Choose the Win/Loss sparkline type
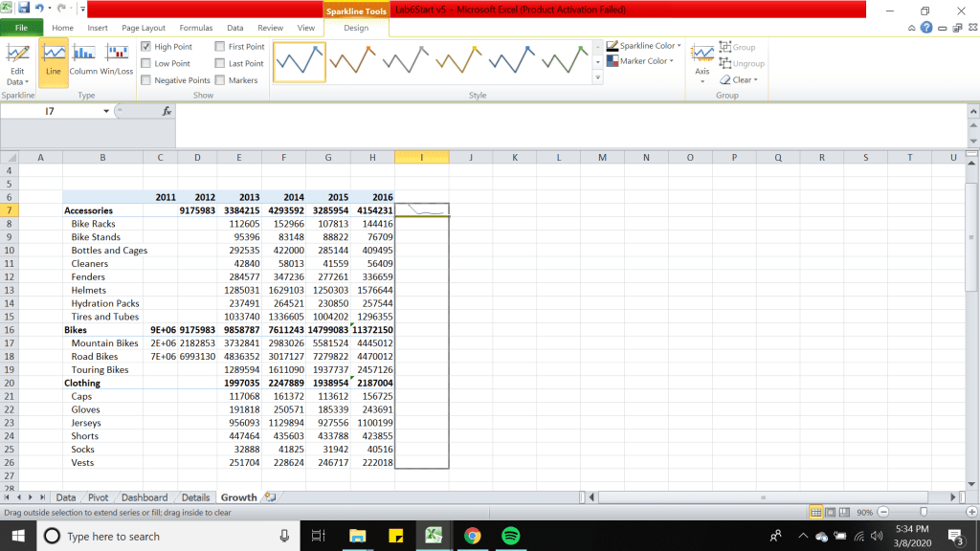 tap(117, 59)
